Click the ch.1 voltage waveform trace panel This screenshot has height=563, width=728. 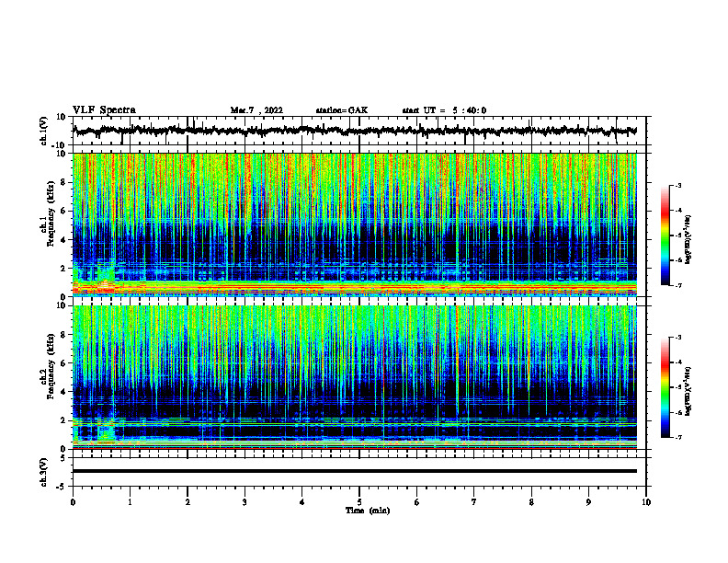(359, 131)
